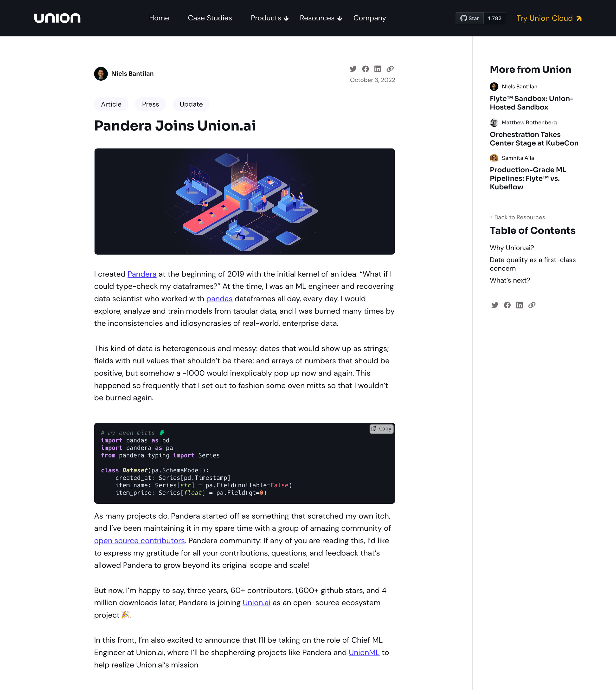Open the Company menu item
This screenshot has width=616, height=690.
pos(370,18)
